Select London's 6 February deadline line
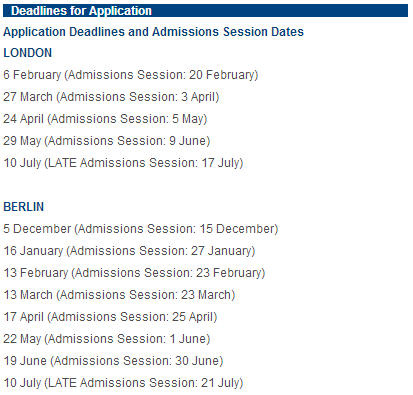The width and height of the screenshot is (413, 395). pyautogui.click(x=131, y=75)
